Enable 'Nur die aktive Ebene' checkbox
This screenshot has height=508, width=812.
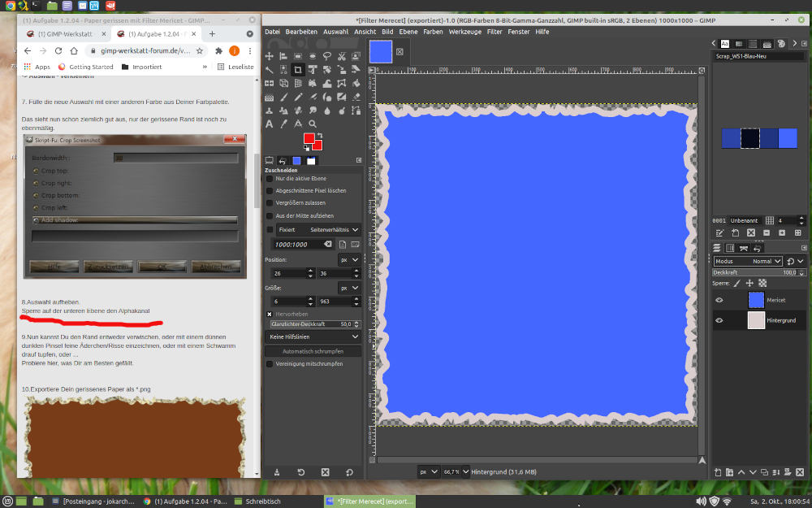tap(270, 178)
